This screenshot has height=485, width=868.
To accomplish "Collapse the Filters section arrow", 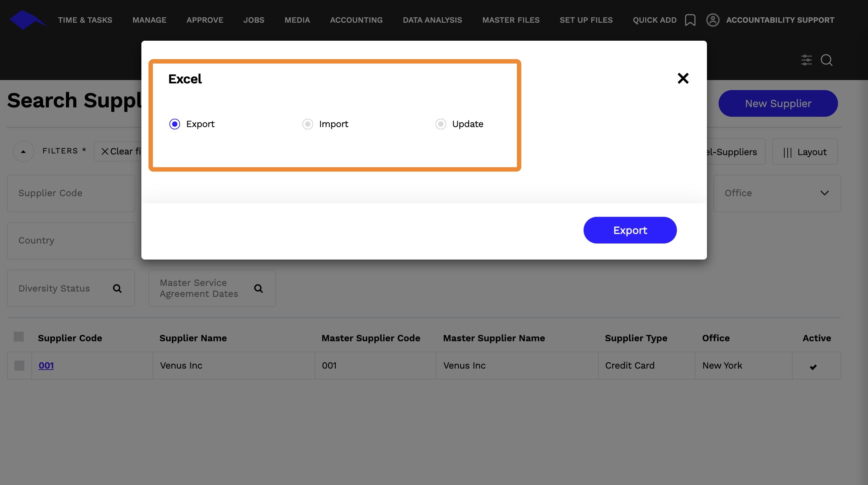I will coord(23,151).
